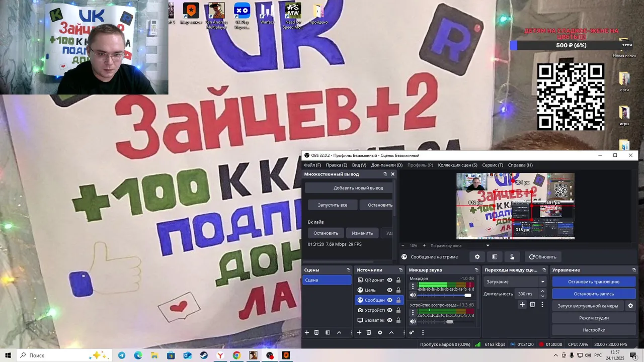
Task: Mute Устройство воспроизведения speaker icon
Action: click(x=413, y=321)
